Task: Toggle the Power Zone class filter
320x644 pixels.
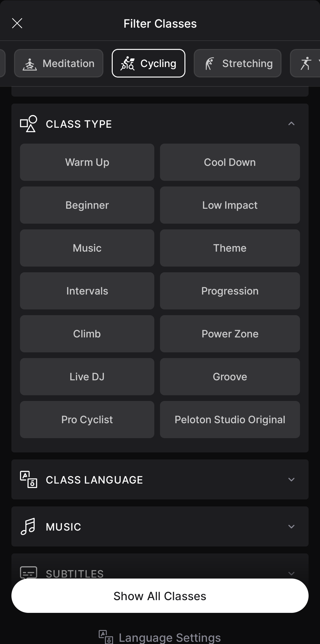Action: pyautogui.click(x=230, y=334)
